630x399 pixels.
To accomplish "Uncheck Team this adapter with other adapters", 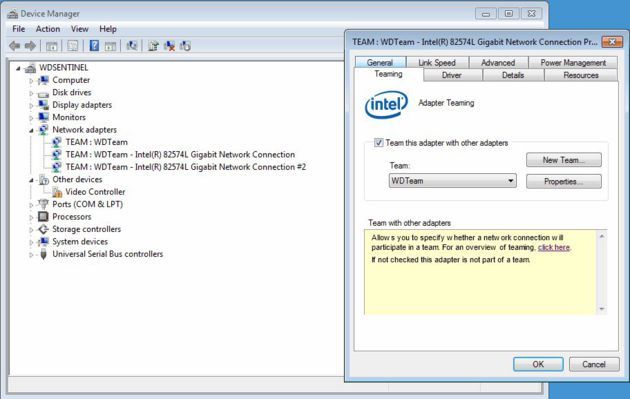I will (x=378, y=143).
